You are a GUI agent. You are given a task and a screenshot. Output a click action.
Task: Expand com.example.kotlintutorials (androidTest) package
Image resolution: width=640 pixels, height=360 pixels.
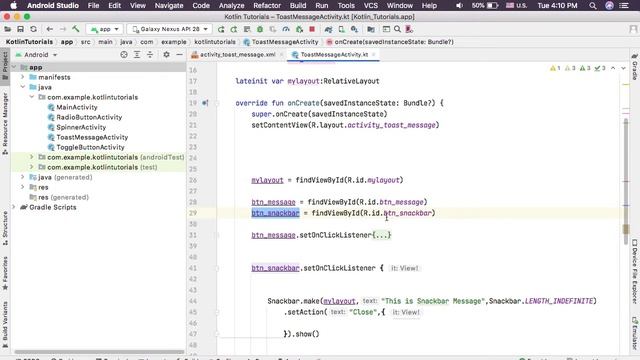[x=32, y=157]
